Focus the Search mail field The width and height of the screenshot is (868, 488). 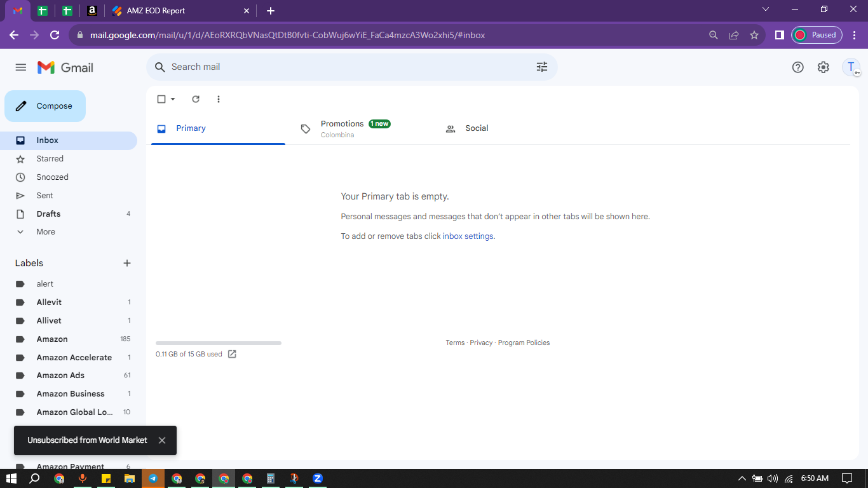[x=352, y=67]
